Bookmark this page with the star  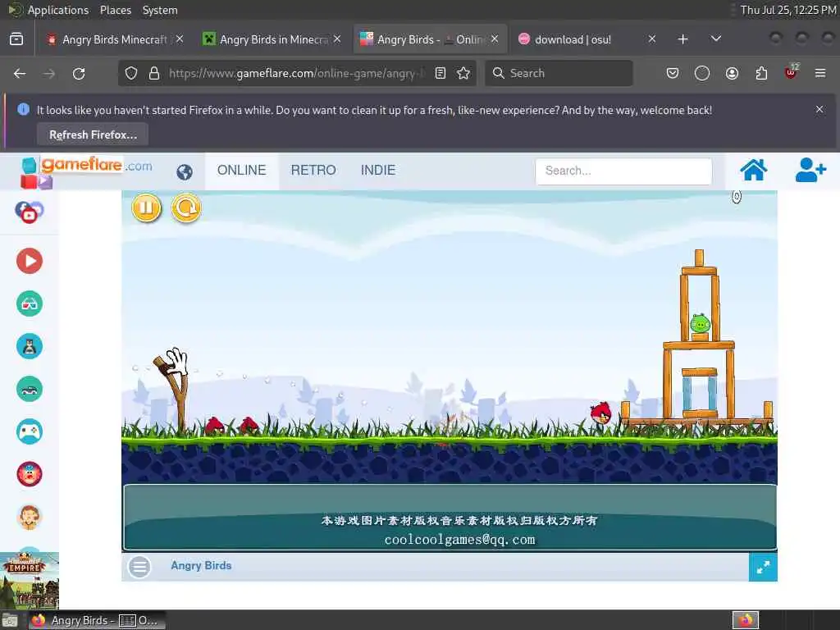(x=463, y=73)
